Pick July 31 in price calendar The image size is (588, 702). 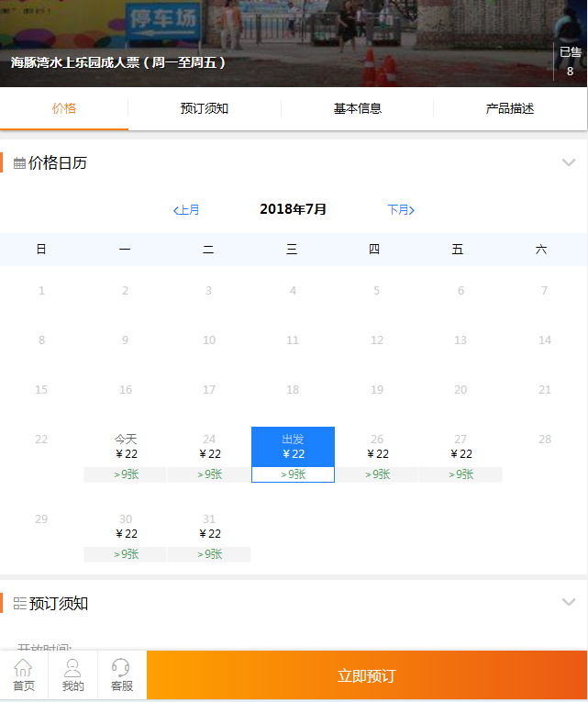[209, 535]
